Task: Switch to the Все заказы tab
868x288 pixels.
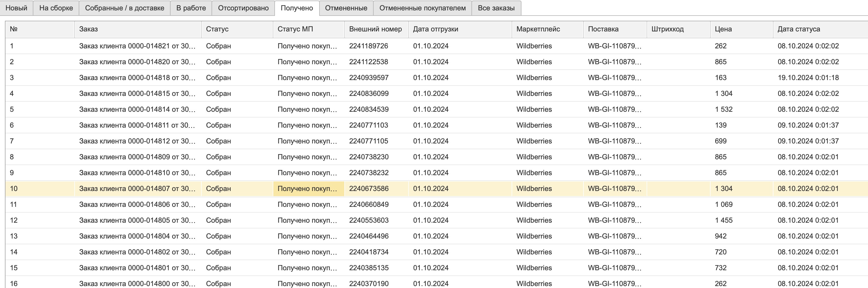Action: tap(496, 8)
